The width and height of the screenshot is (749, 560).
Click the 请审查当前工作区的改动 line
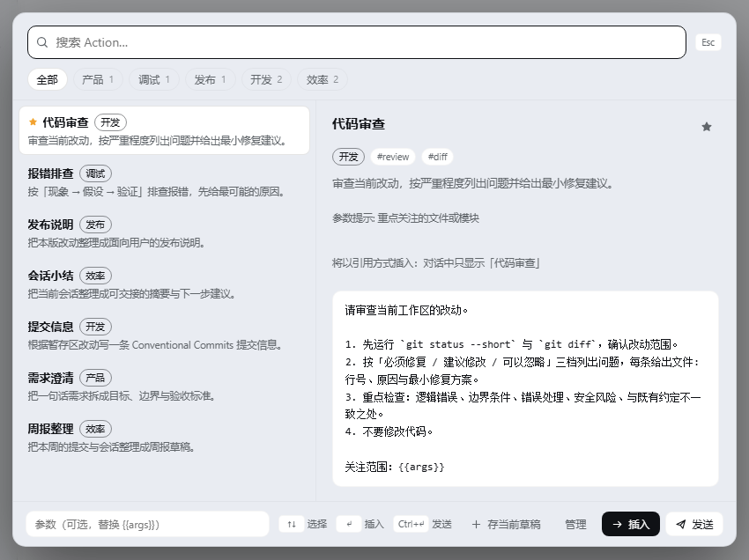[x=406, y=310]
